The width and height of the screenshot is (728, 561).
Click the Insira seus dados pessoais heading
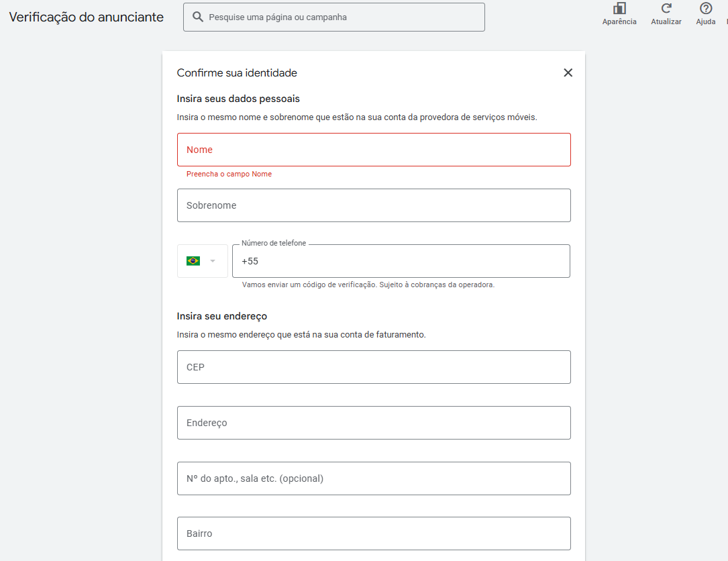(x=238, y=99)
